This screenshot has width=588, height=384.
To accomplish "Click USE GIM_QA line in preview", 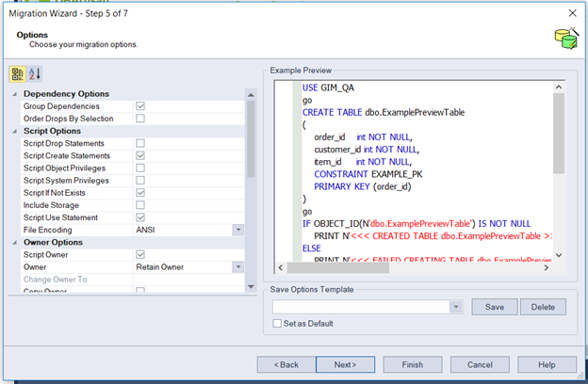I will coord(328,88).
